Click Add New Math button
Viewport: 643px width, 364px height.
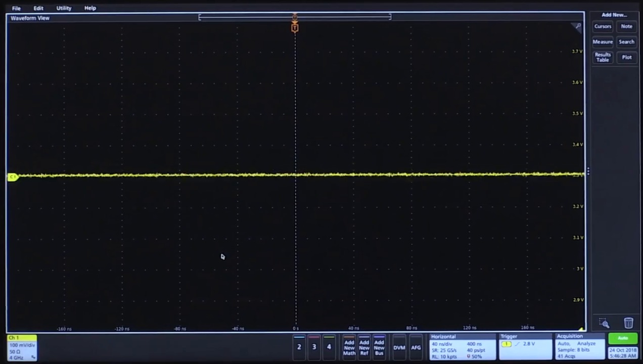click(x=349, y=347)
